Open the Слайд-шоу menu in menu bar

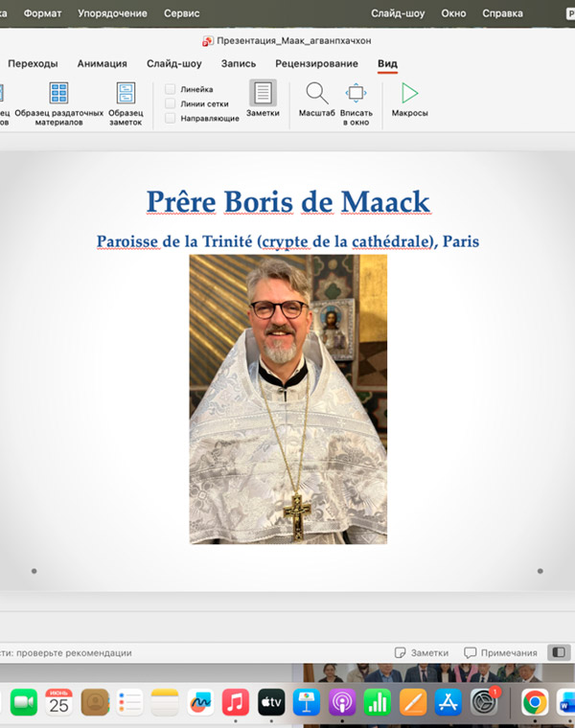(398, 13)
